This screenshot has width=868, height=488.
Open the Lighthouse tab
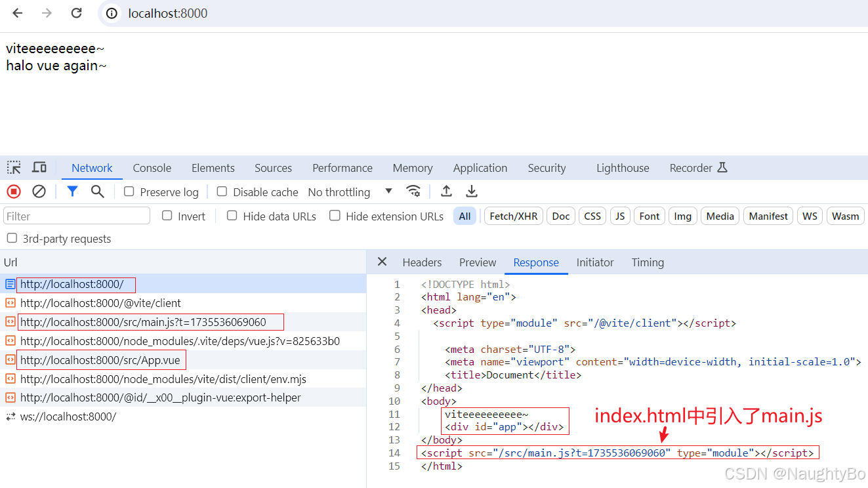(623, 168)
